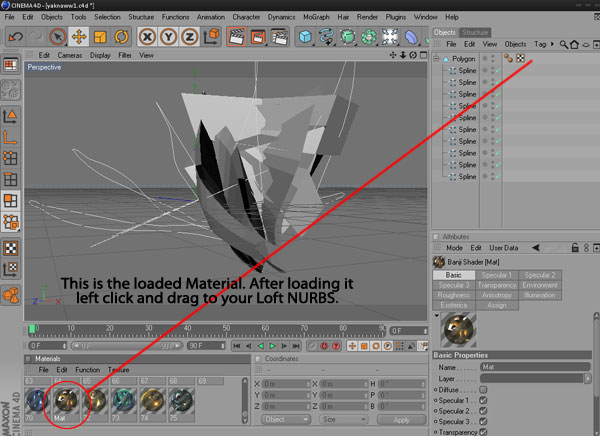Click the Name field containing Mat
The width and height of the screenshot is (600, 436).
(535, 367)
